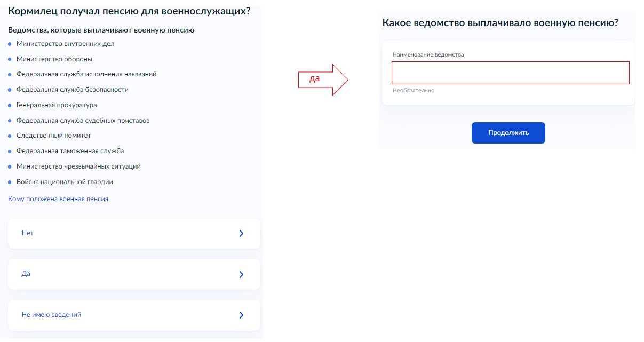
Task: Click the chevron arrow on the "Нет" option
Action: tap(241, 233)
